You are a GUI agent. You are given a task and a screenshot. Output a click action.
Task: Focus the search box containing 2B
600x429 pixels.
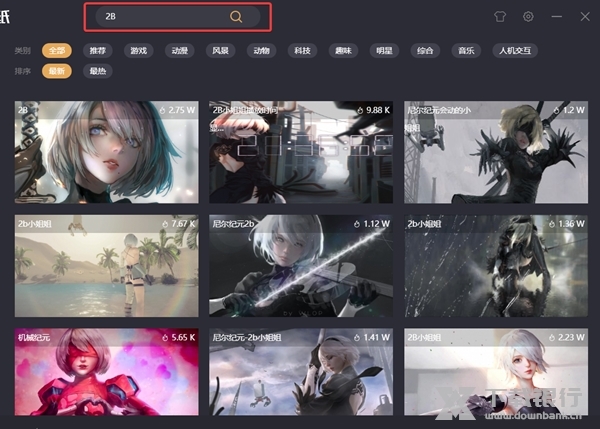point(178,16)
